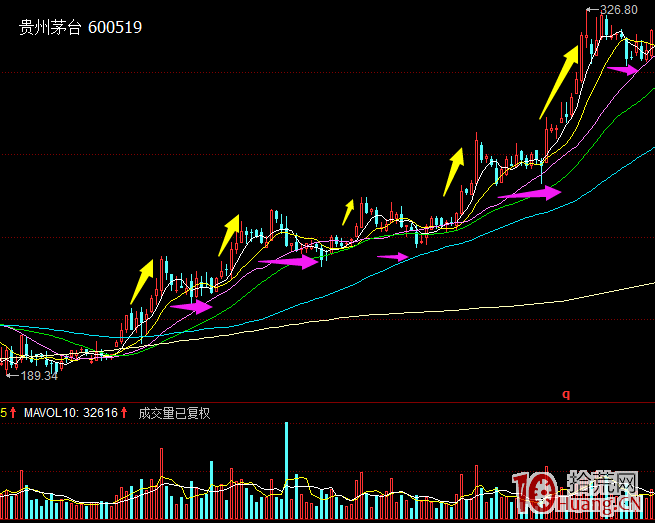The height and width of the screenshot is (523, 655).
Task: Click the red q marker on chart
Action: tap(566, 394)
